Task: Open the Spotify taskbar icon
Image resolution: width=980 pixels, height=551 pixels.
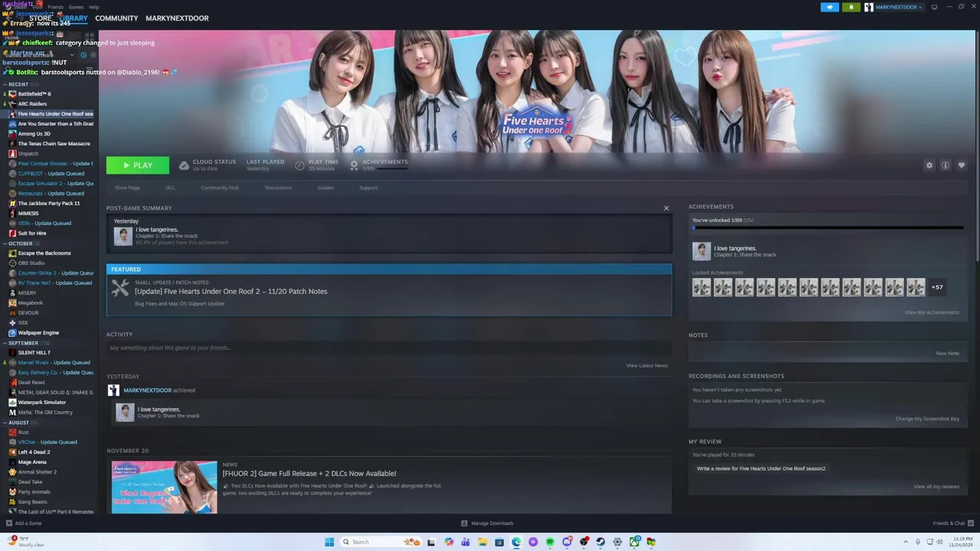Action: pos(550,542)
